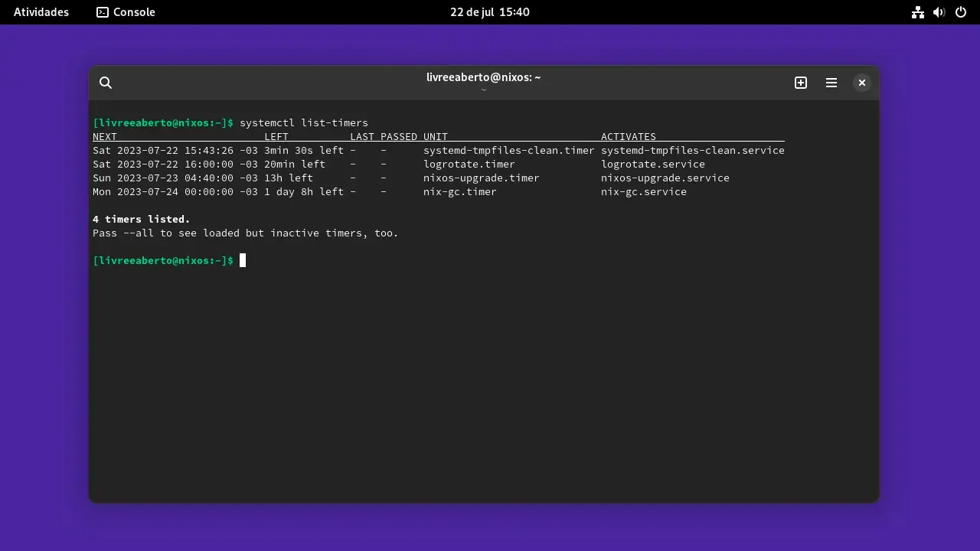The width and height of the screenshot is (980, 551).
Task: Open a new tab in Console
Action: click(801, 83)
